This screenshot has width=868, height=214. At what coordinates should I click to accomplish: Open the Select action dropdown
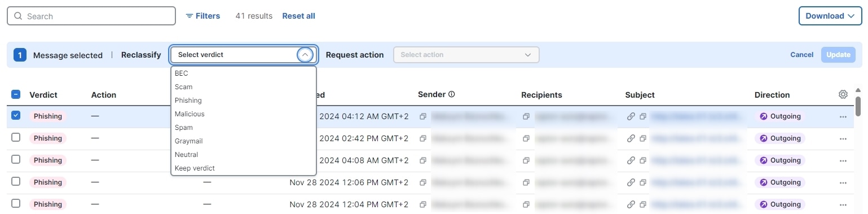click(466, 55)
